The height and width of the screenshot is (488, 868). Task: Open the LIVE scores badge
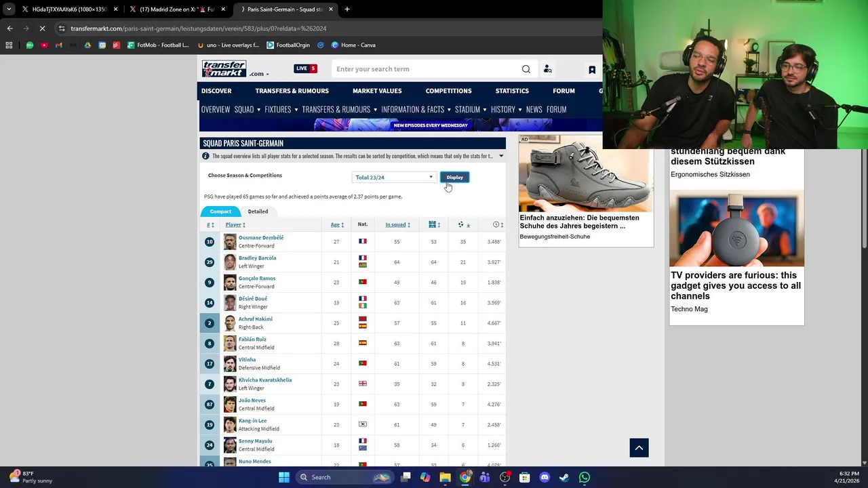coord(305,68)
